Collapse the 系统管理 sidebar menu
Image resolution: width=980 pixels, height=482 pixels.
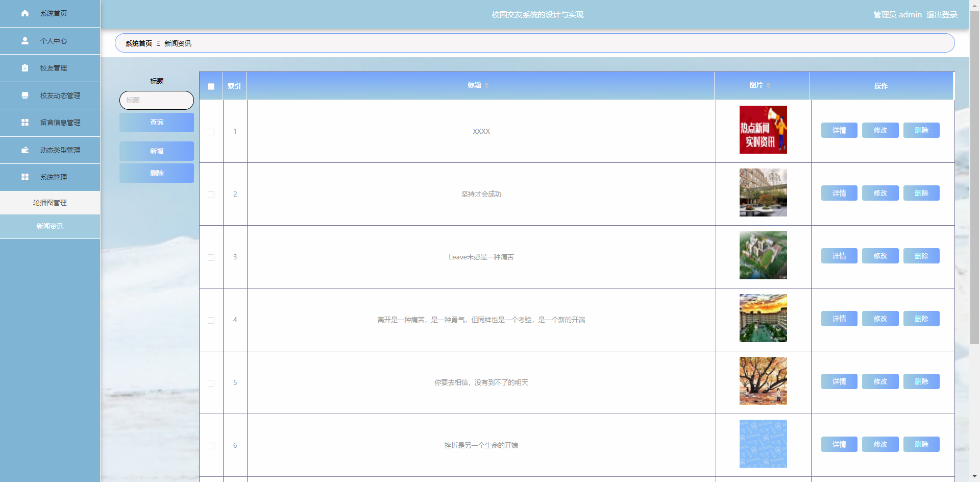coord(50,177)
